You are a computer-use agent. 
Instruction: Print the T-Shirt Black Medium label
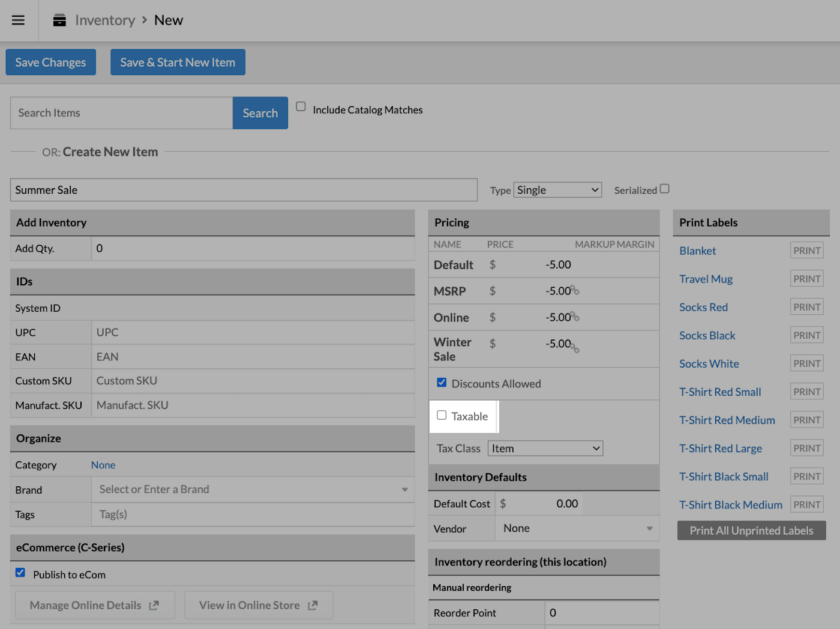[x=807, y=504]
